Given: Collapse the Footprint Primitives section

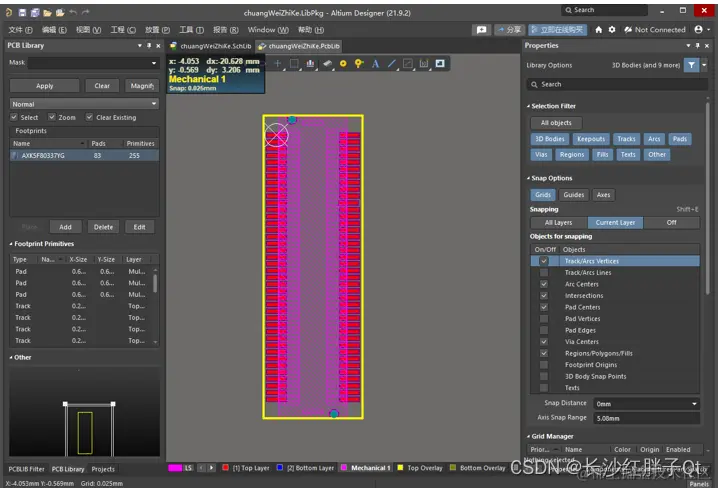Looking at the screenshot, I should point(11,244).
